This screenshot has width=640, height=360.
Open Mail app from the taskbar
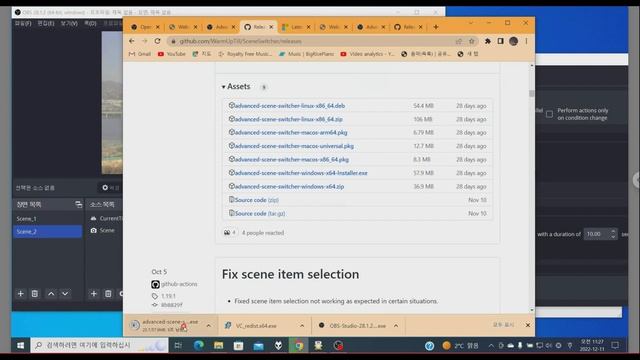tap(258, 345)
